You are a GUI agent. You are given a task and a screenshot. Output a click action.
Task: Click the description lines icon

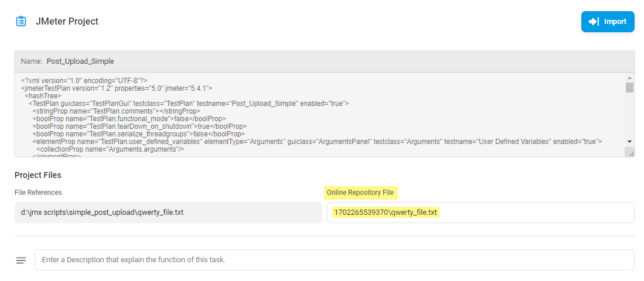point(21,260)
